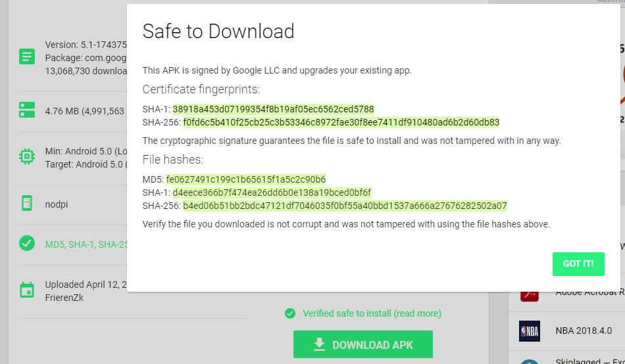Open the Verified safe to install link
Viewport: 625px width, 364px height.
tap(372, 313)
